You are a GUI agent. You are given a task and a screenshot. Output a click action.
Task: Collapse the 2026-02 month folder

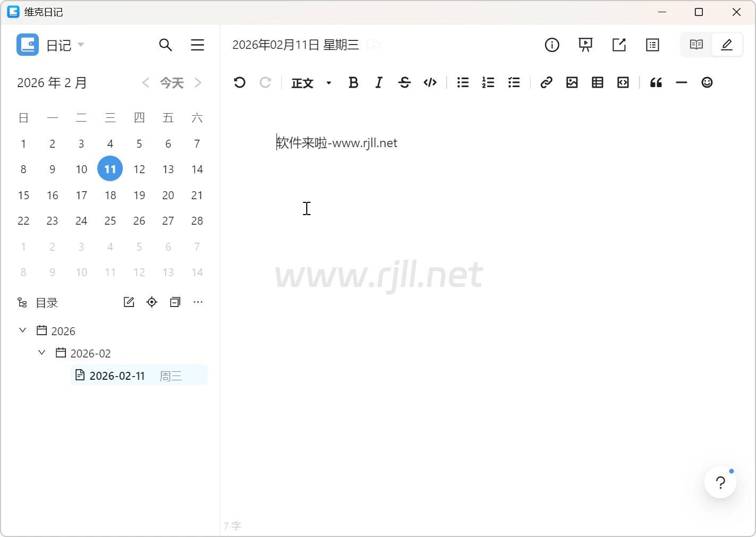click(42, 353)
